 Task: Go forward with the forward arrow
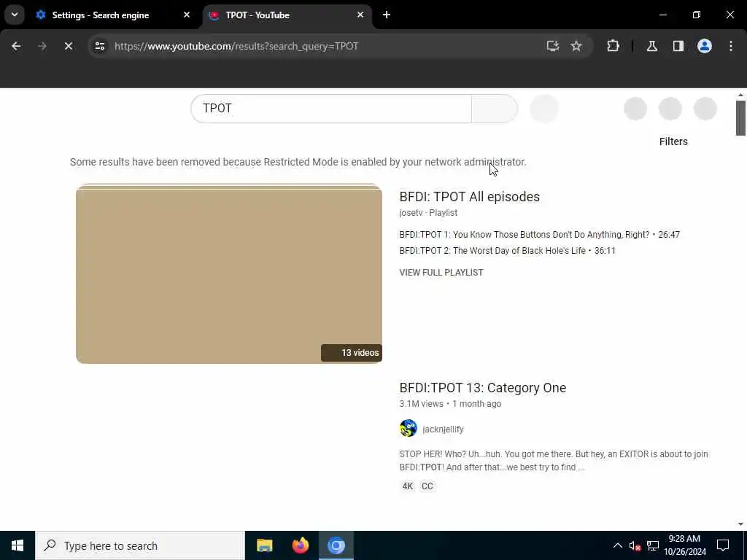[x=42, y=46]
